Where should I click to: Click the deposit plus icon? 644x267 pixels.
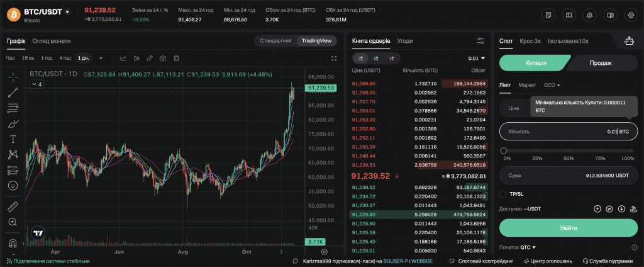[597, 209]
